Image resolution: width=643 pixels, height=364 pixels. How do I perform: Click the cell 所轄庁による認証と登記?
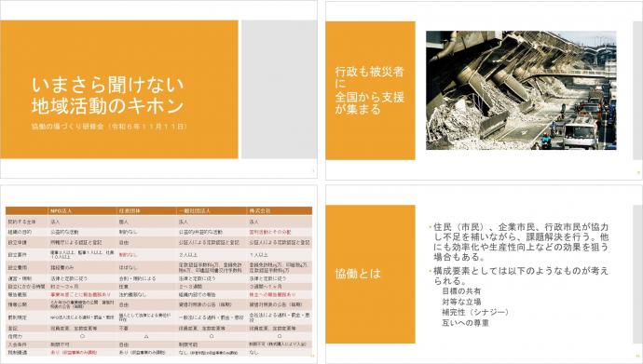[x=75, y=242]
